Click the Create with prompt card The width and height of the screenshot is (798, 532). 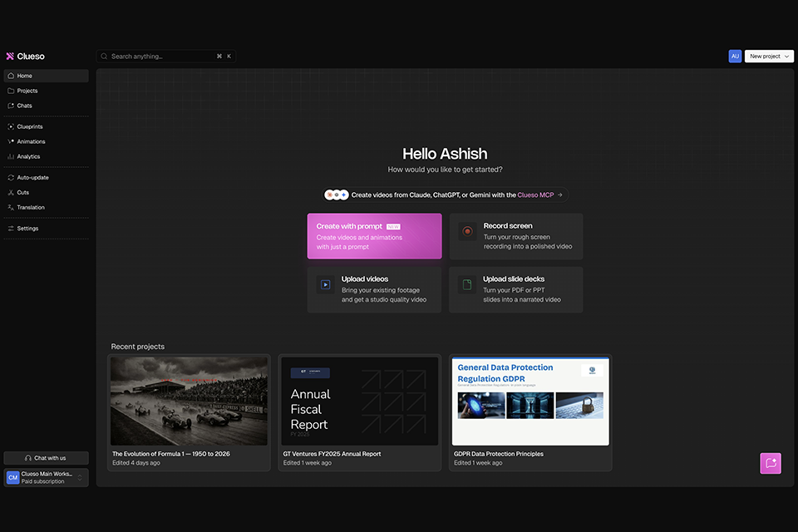[375, 236]
